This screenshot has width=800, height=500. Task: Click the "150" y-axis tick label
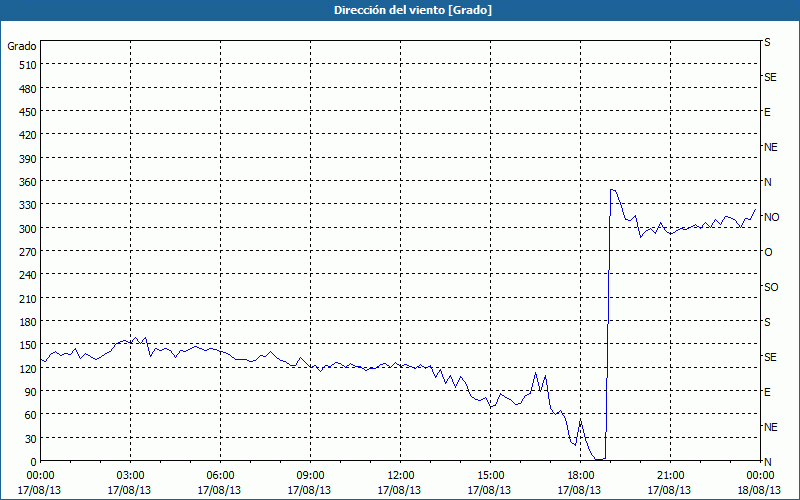click(x=28, y=345)
